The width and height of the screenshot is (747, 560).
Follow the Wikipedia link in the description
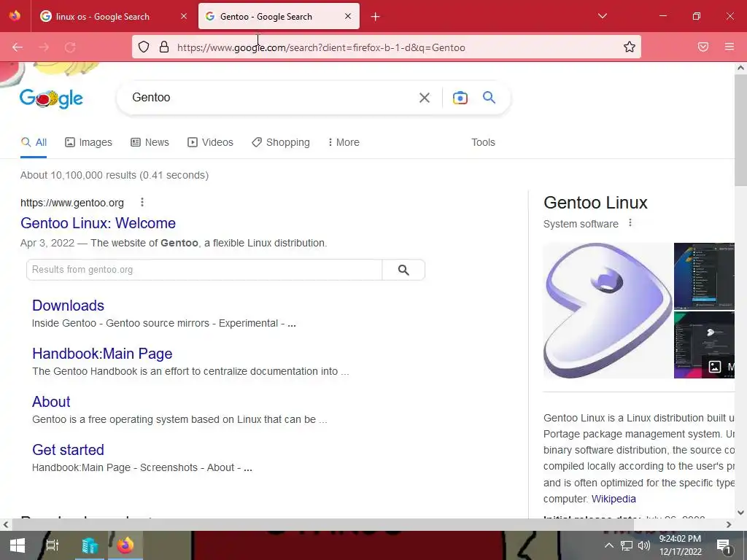(x=614, y=499)
